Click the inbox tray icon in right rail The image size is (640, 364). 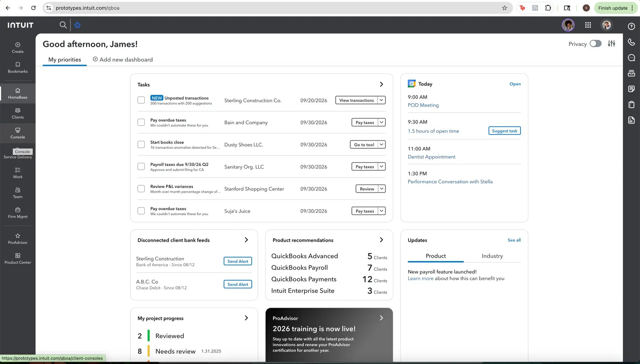(x=631, y=73)
